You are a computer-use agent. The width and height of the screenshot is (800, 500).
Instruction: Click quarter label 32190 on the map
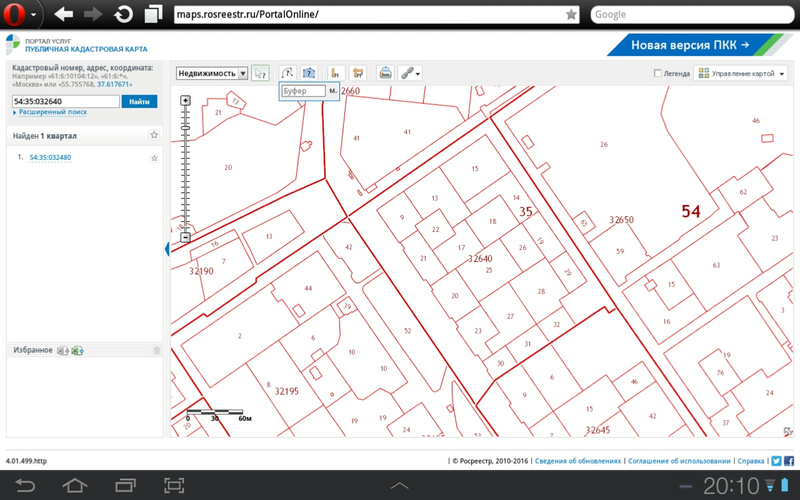(201, 271)
